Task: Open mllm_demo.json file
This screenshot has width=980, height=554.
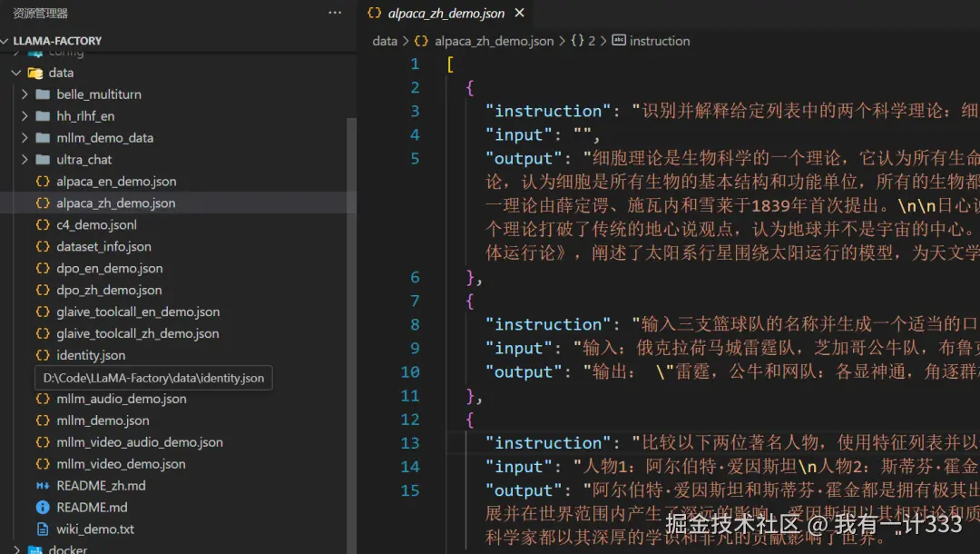Action: click(103, 420)
